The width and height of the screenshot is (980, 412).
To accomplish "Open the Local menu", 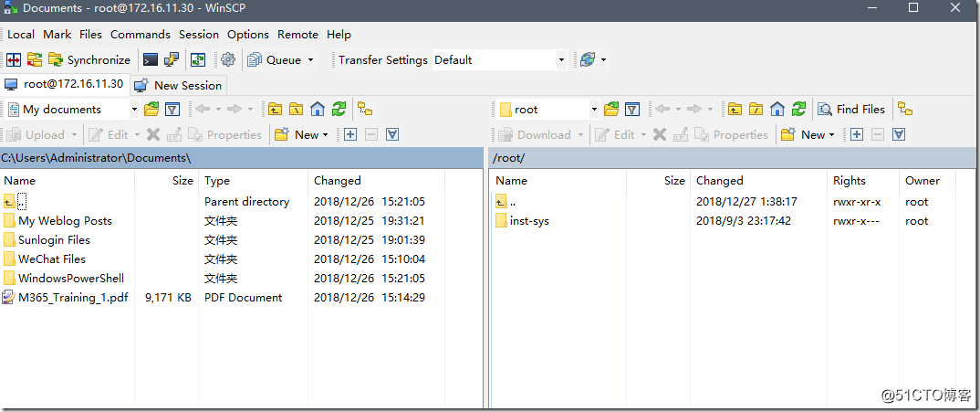I will (x=21, y=35).
